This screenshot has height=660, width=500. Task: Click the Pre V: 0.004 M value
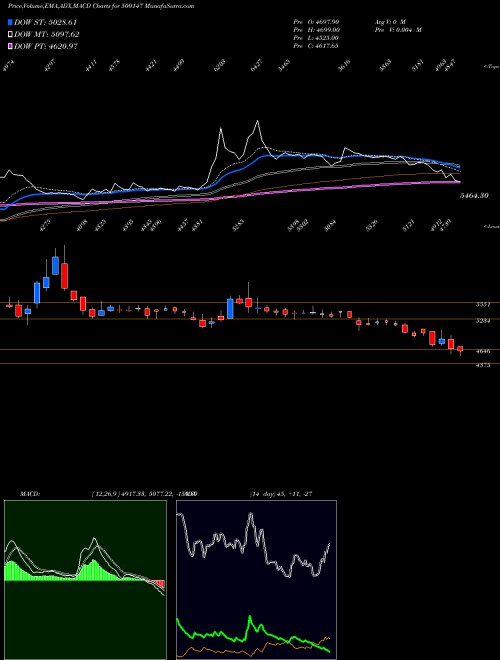pyautogui.click(x=398, y=30)
